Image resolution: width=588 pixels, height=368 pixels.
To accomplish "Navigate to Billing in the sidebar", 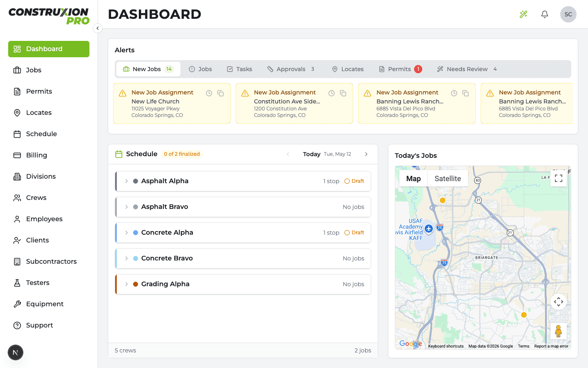I will click(49, 155).
